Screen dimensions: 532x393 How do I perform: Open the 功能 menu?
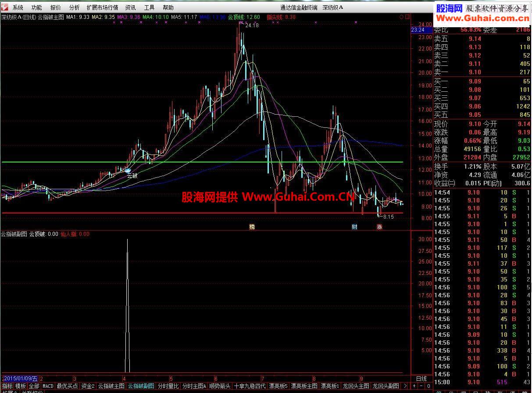click(x=37, y=7)
